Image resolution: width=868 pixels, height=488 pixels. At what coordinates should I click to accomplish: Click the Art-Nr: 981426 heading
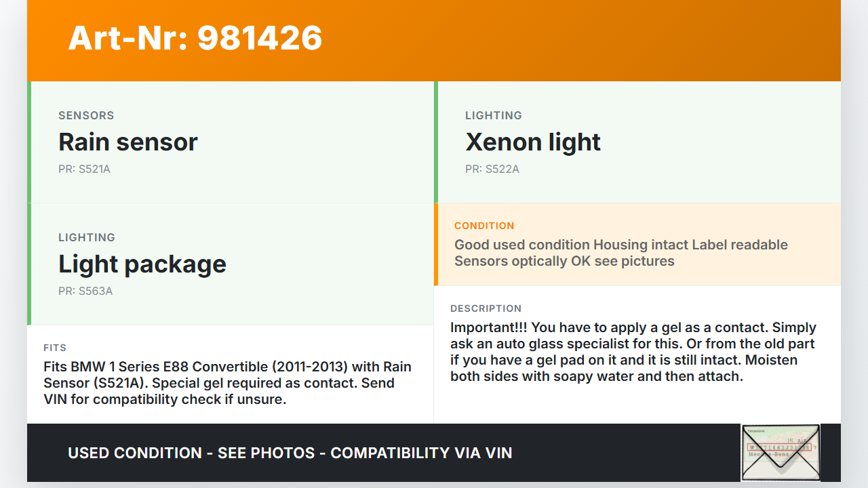point(195,38)
